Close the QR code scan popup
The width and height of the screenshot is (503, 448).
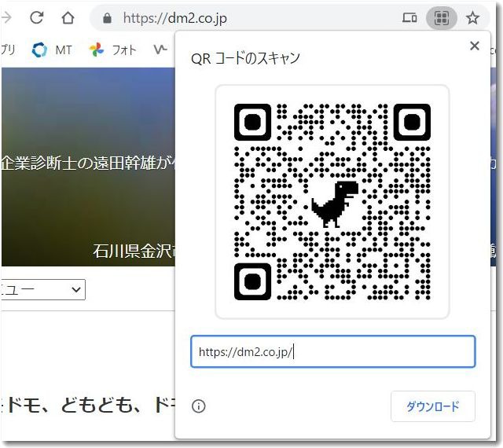[x=475, y=46]
